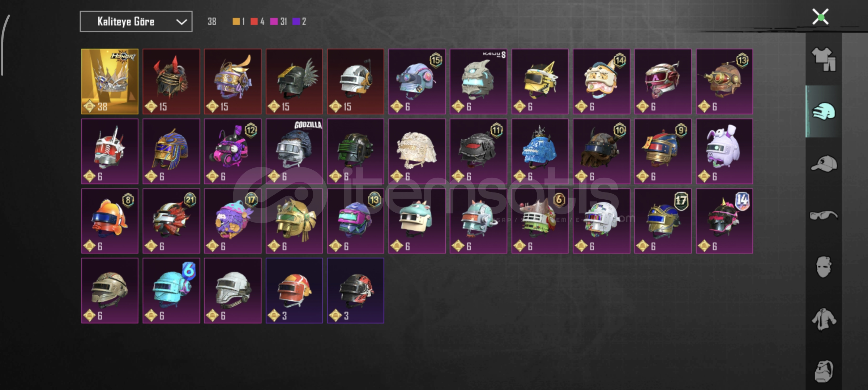Open the jacket category icon
The image size is (868, 390).
click(824, 319)
